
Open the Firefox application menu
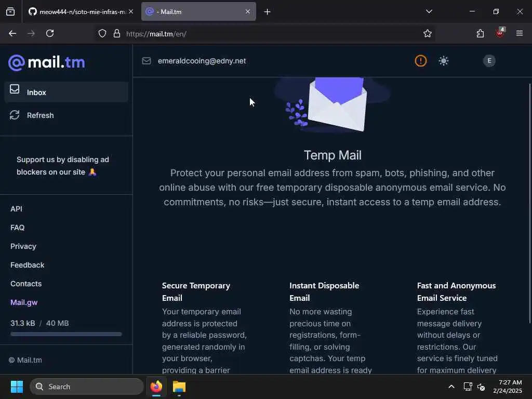tap(520, 33)
